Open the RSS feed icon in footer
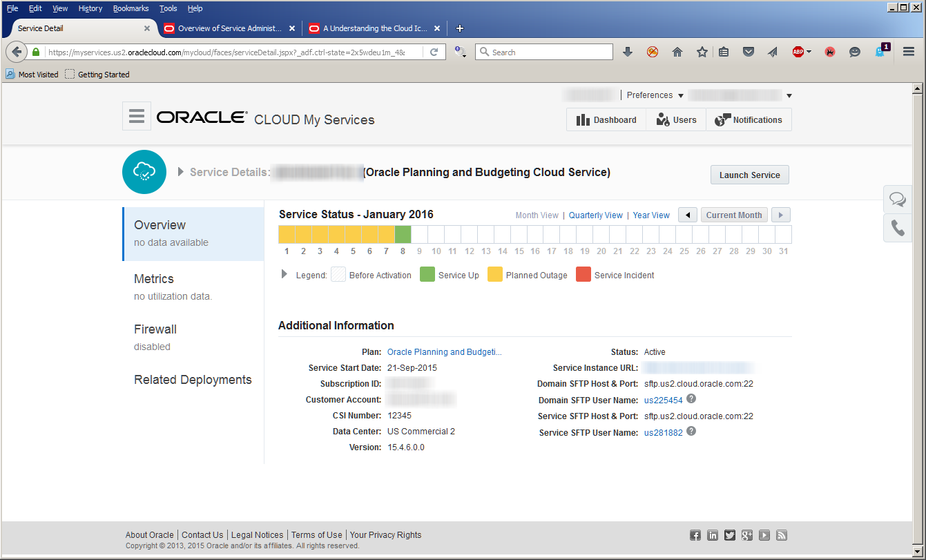Viewport: 926px width, 560px height. point(782,535)
